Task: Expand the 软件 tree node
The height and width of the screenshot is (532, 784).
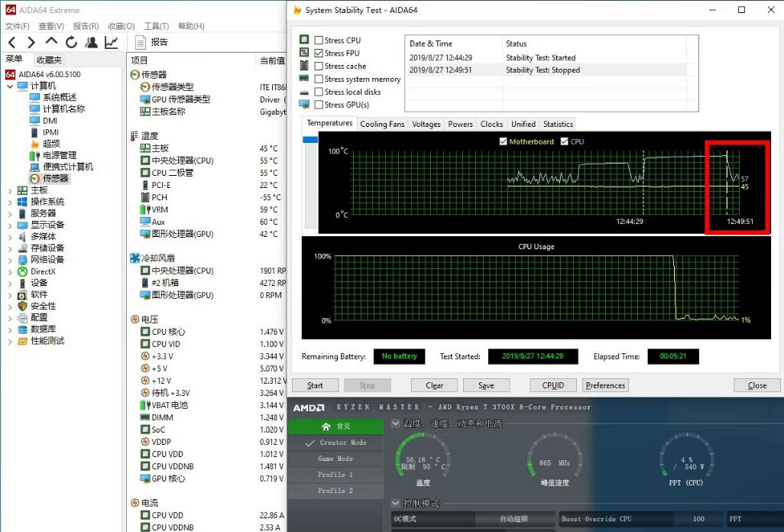Action: [10, 294]
